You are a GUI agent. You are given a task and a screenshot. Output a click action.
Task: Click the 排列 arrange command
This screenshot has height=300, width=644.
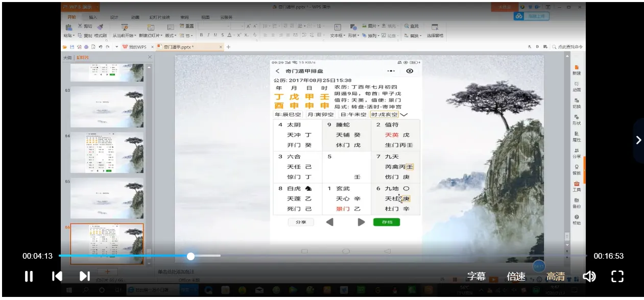(371, 36)
